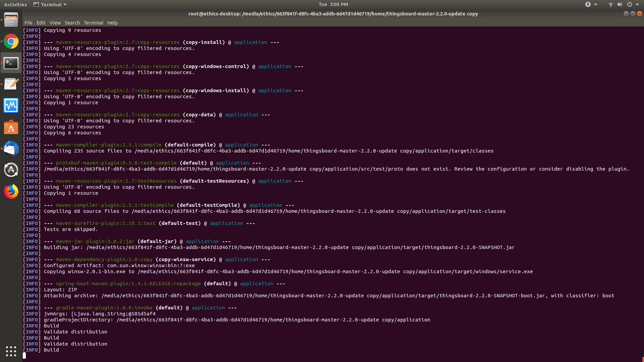Click 'maven-surefire-plugin:2.19.1:test' text

coord(106,223)
